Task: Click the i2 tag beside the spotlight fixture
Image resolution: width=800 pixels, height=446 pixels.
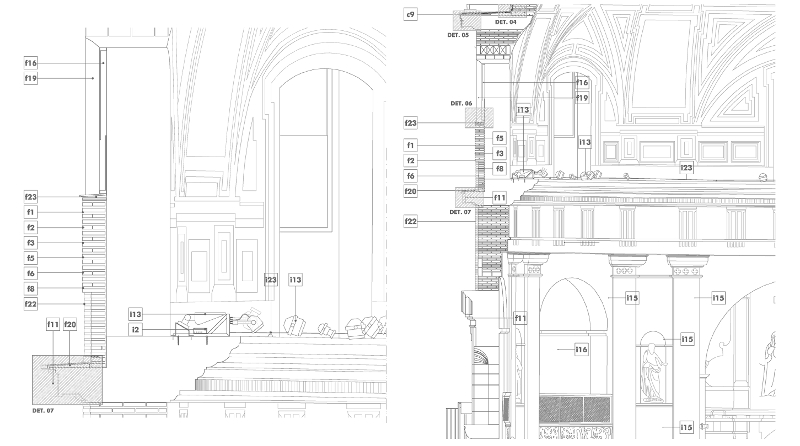Action: [135, 329]
